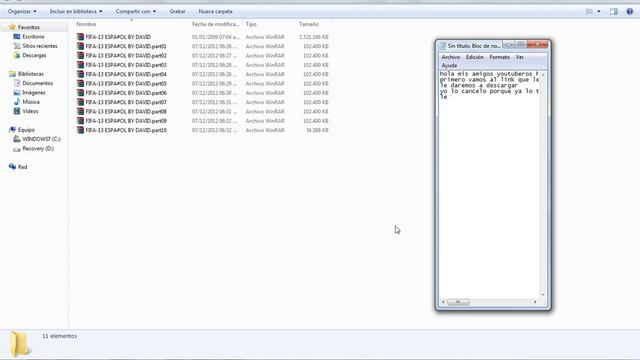
Task: Select the part02 WinRAR archive icon
Action: pyautogui.click(x=80, y=56)
